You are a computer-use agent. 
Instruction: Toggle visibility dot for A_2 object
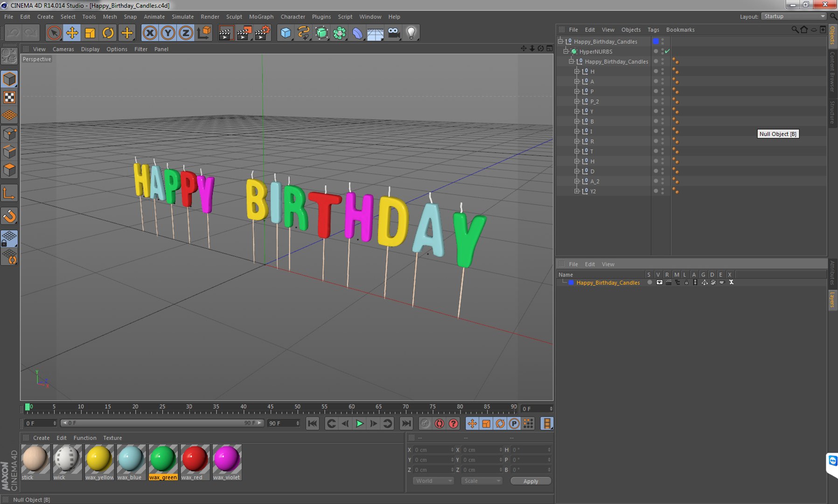point(656,181)
